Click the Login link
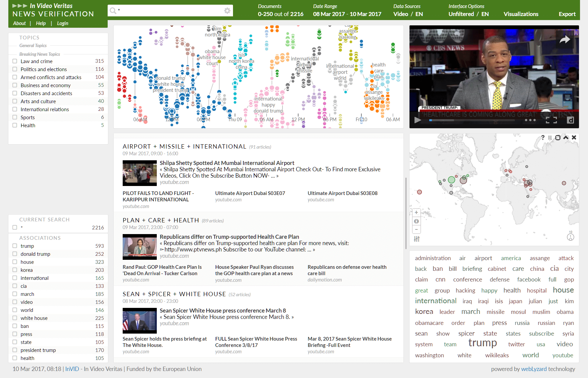Image resolution: width=588 pixels, height=378 pixels. pyautogui.click(x=63, y=23)
